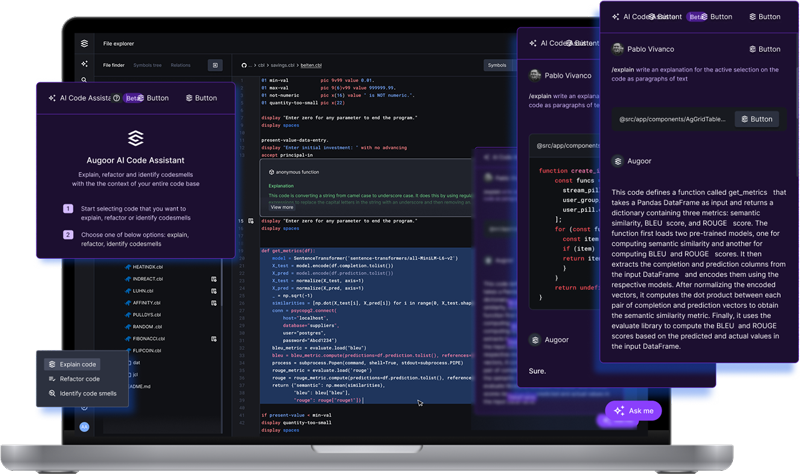Click the @src/app/components/AgGridTable path field
The height and width of the screenshot is (474, 800).
point(672,119)
